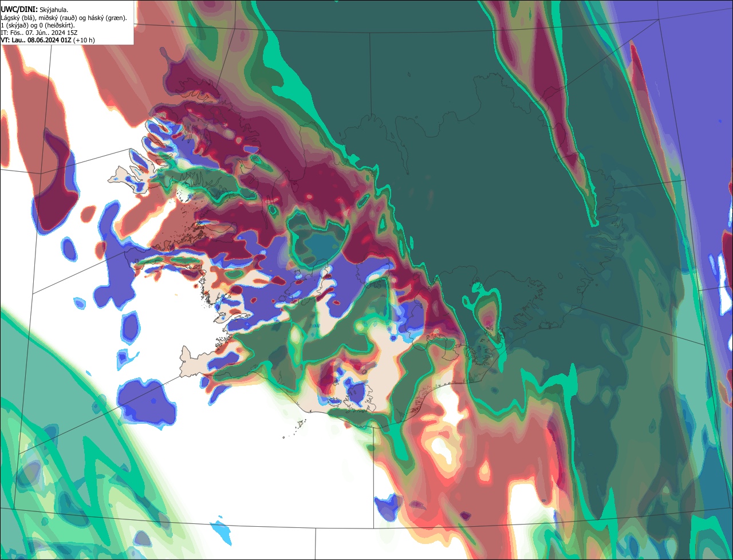The image size is (733, 560).
Task: Click the '(+10 h)' forecast offset text
Action: coord(84,41)
